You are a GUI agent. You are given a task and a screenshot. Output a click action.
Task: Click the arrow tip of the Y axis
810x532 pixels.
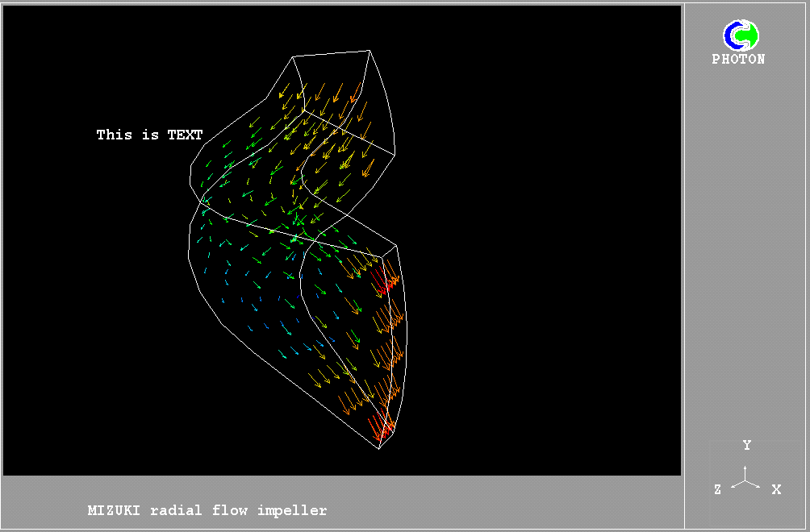[745, 468]
